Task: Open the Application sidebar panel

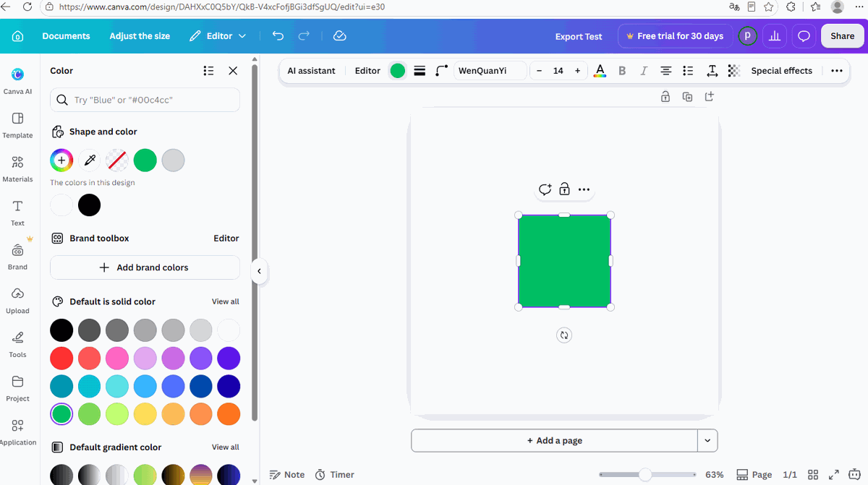Action: tap(17, 433)
